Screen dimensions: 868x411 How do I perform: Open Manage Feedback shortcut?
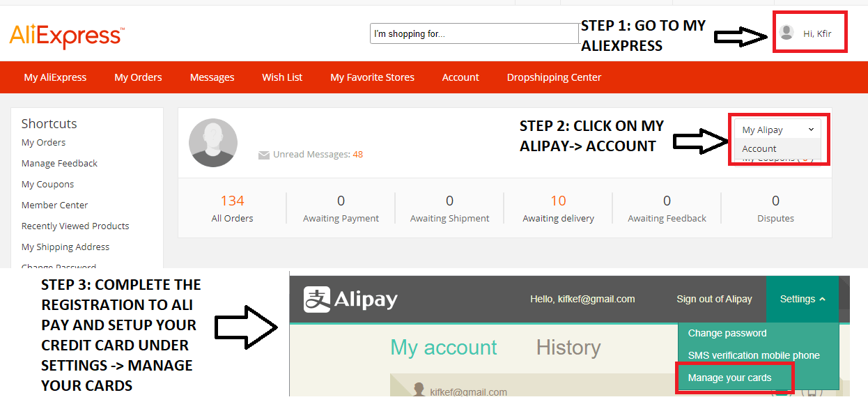[59, 163]
